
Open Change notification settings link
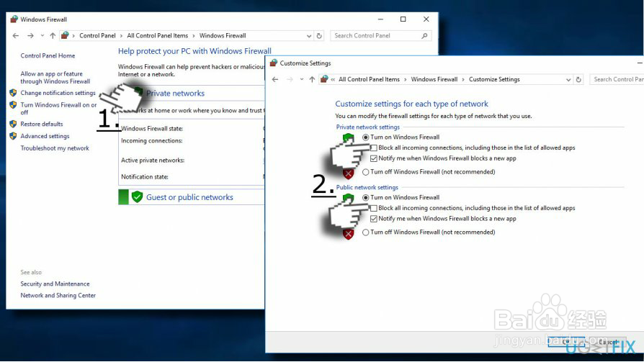click(58, 93)
